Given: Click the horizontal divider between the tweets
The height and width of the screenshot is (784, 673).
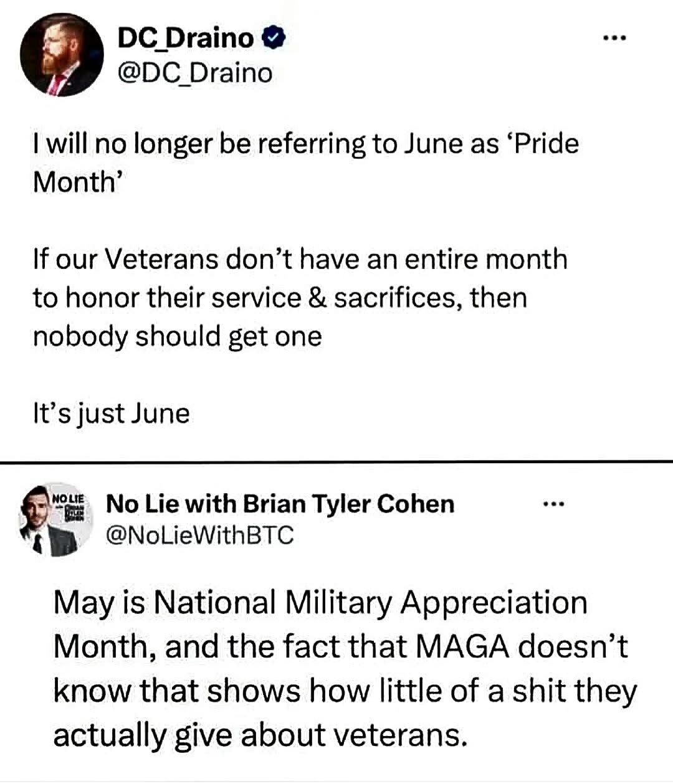Looking at the screenshot, I should (x=336, y=462).
